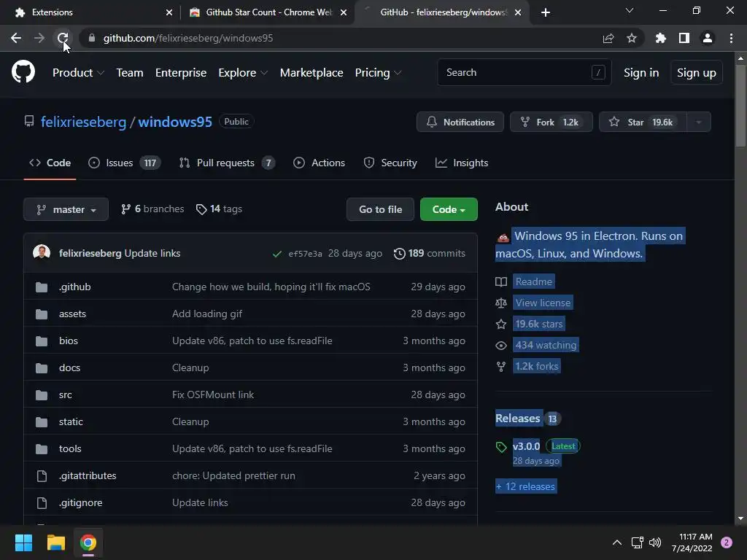Click the Sign up button
This screenshot has height=560, width=747.
(x=696, y=73)
